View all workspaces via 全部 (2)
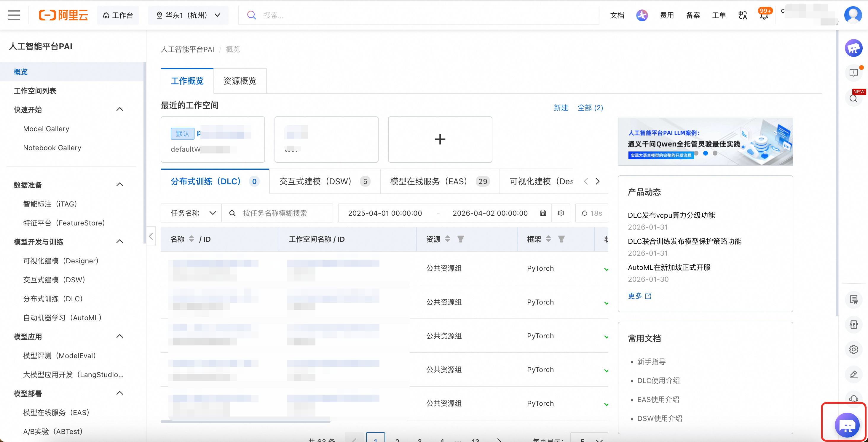Screen dimensions: 868x442 [x=590, y=108]
